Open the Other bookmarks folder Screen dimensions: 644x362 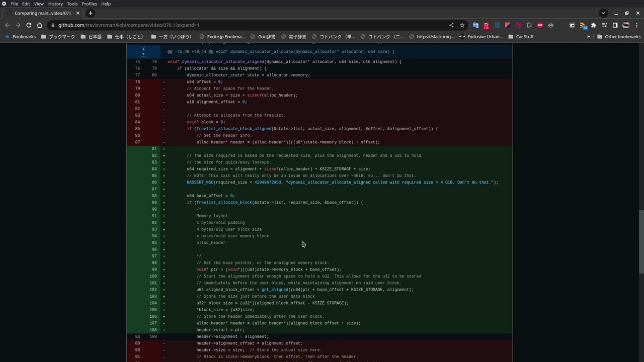(619, 37)
